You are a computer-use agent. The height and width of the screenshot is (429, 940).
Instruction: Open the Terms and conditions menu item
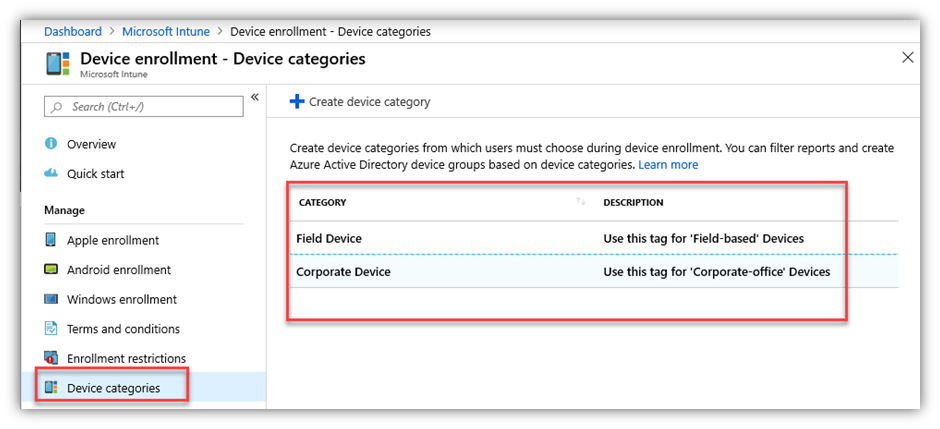[x=123, y=329]
